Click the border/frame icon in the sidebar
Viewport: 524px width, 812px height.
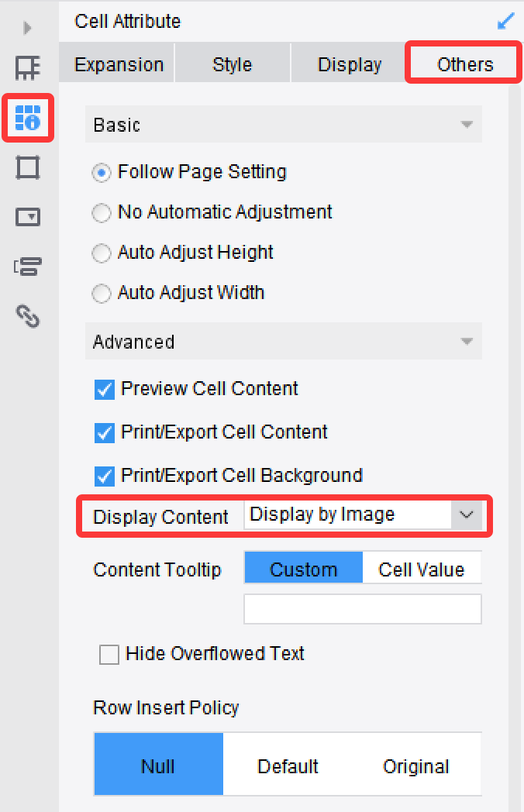point(28,168)
